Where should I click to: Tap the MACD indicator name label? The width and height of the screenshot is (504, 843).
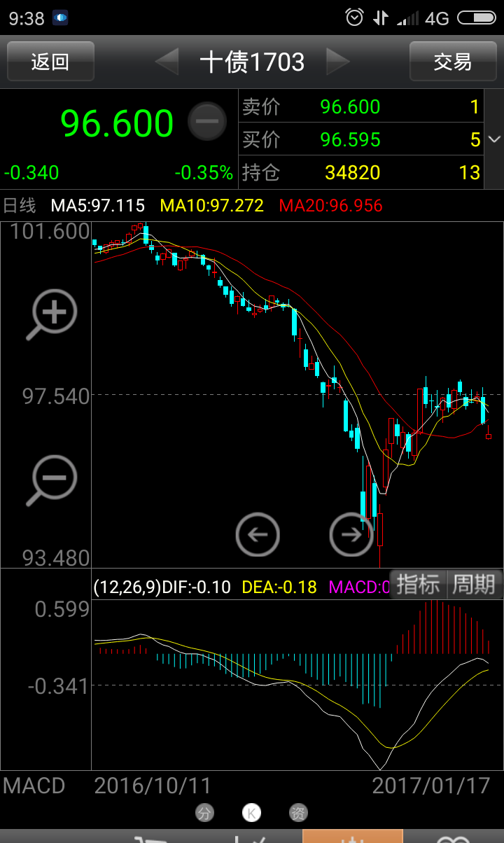pyautogui.click(x=34, y=786)
